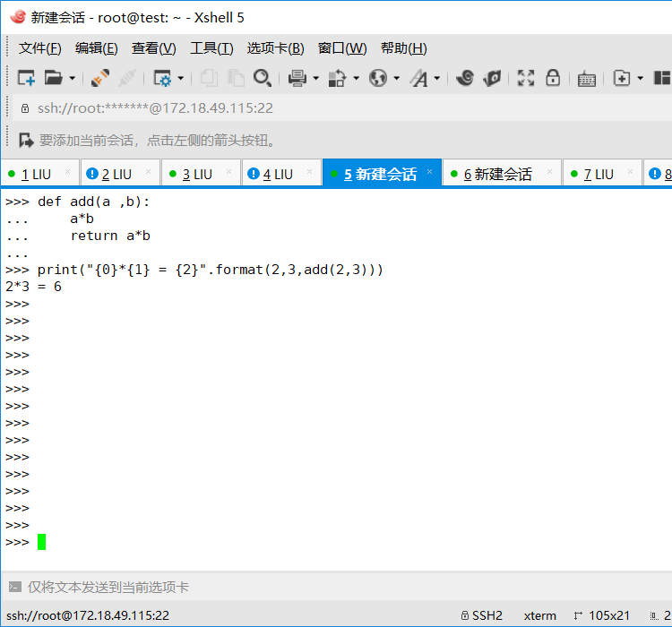672x627 pixels.
Task: Expand the New tab dropdown arrow
Action: point(641,79)
